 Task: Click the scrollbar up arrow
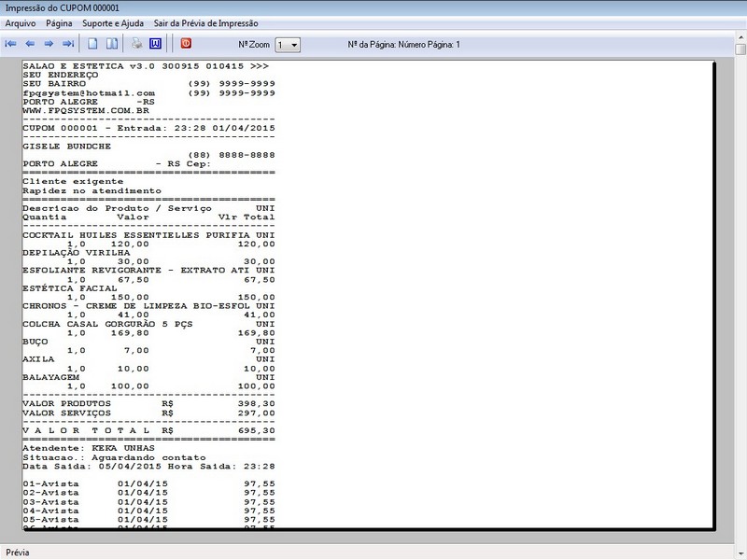tap(740, 36)
